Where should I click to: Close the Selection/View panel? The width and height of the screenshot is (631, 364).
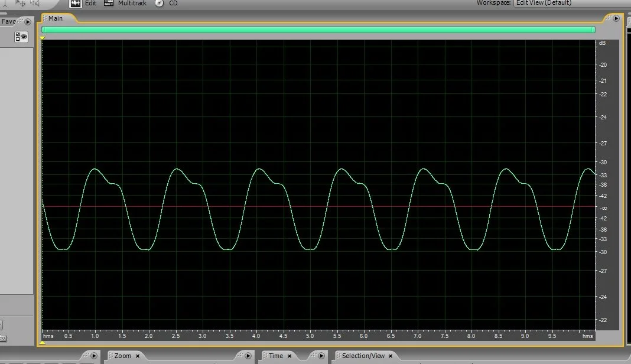coord(391,356)
